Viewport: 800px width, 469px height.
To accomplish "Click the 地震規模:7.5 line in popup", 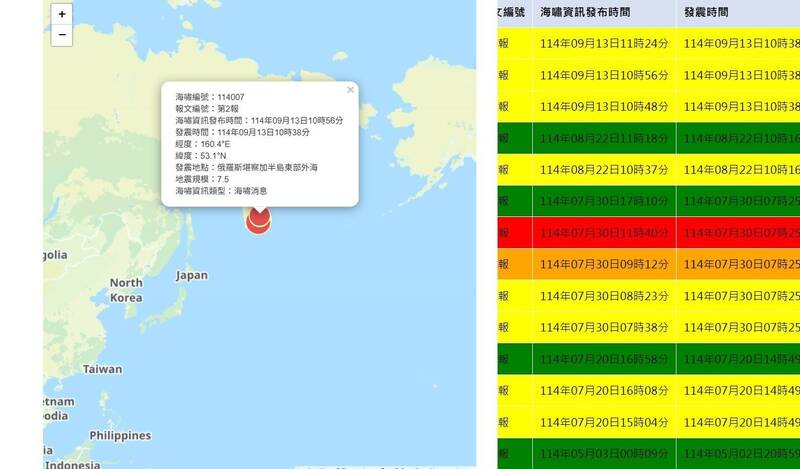I will [202, 179].
